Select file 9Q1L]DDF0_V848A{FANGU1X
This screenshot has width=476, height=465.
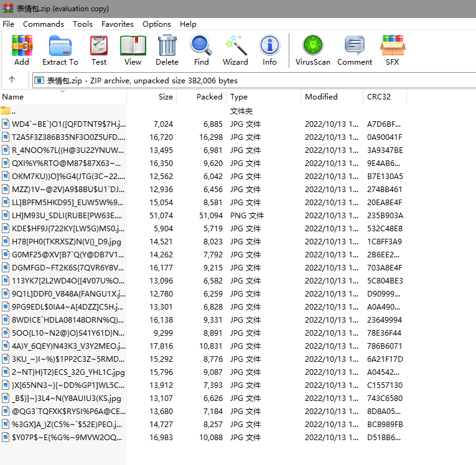click(68, 293)
